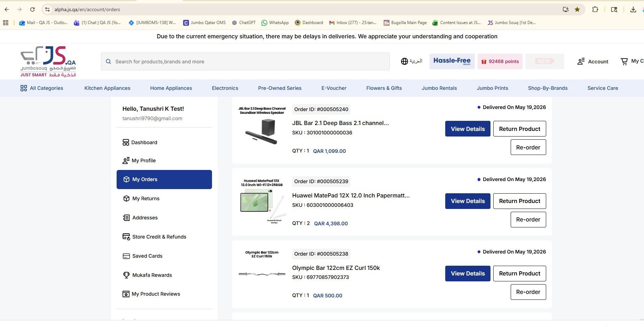Open Home Appliances category

tap(171, 88)
